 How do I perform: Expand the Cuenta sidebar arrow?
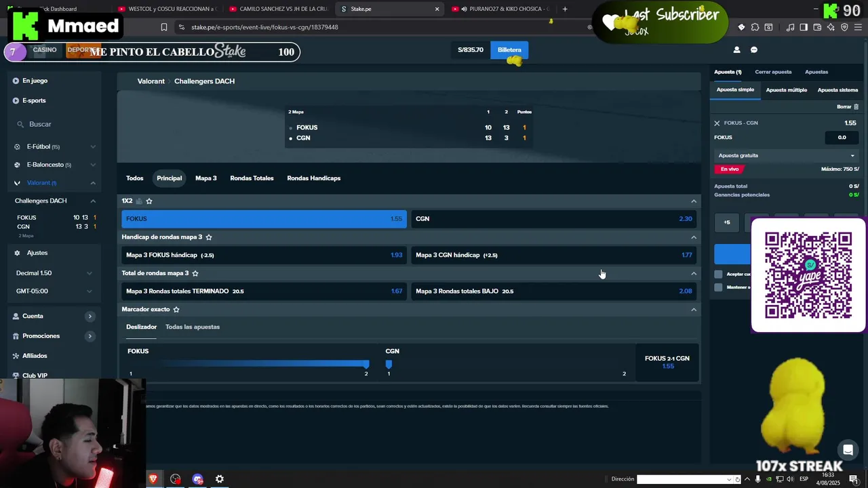[x=90, y=317]
